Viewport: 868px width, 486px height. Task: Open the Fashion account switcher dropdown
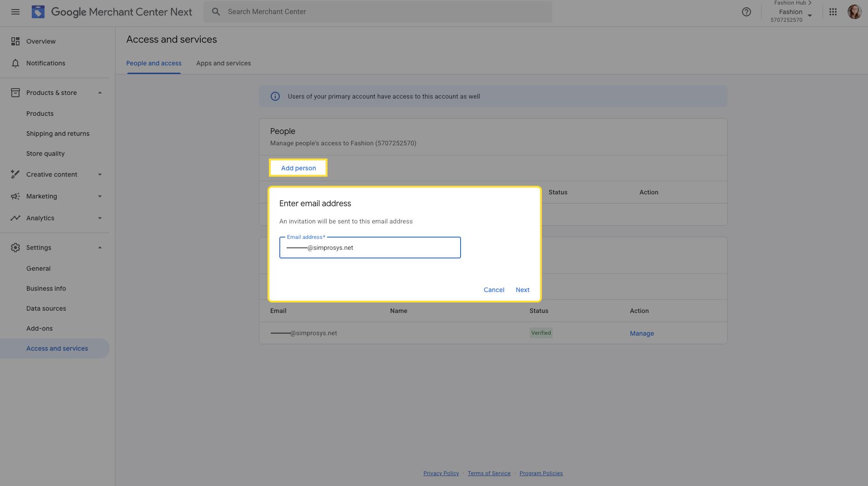(x=809, y=15)
